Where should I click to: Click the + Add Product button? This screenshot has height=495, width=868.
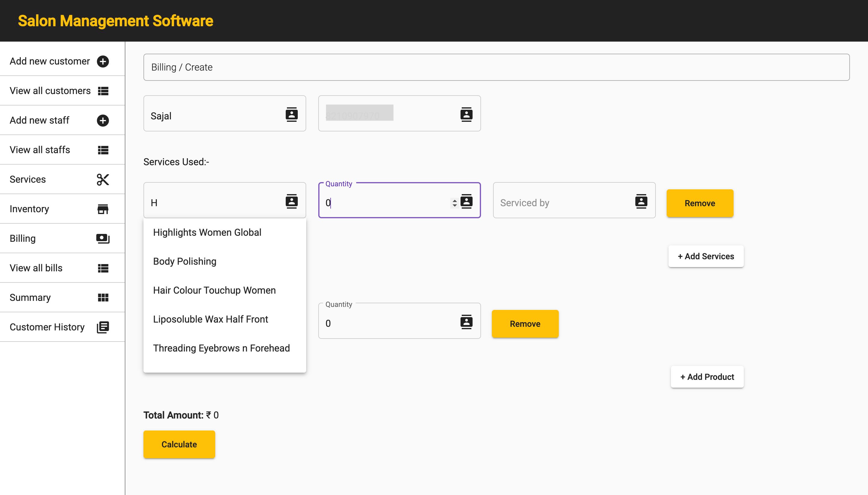707,377
